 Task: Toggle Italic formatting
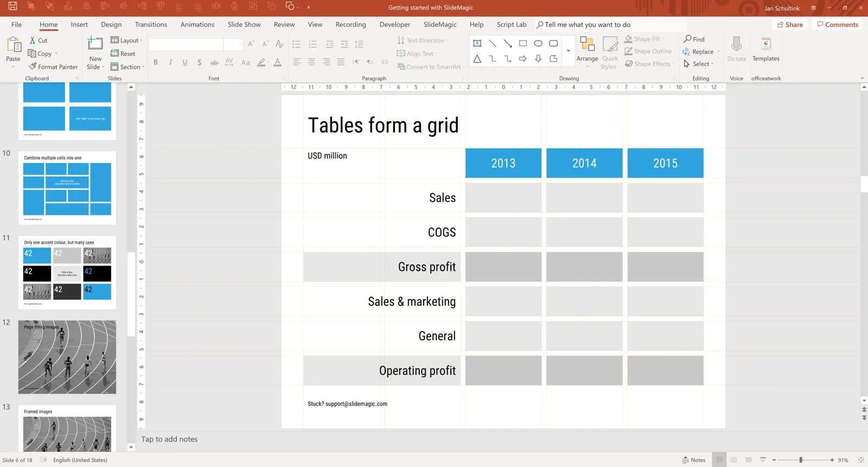coord(170,62)
